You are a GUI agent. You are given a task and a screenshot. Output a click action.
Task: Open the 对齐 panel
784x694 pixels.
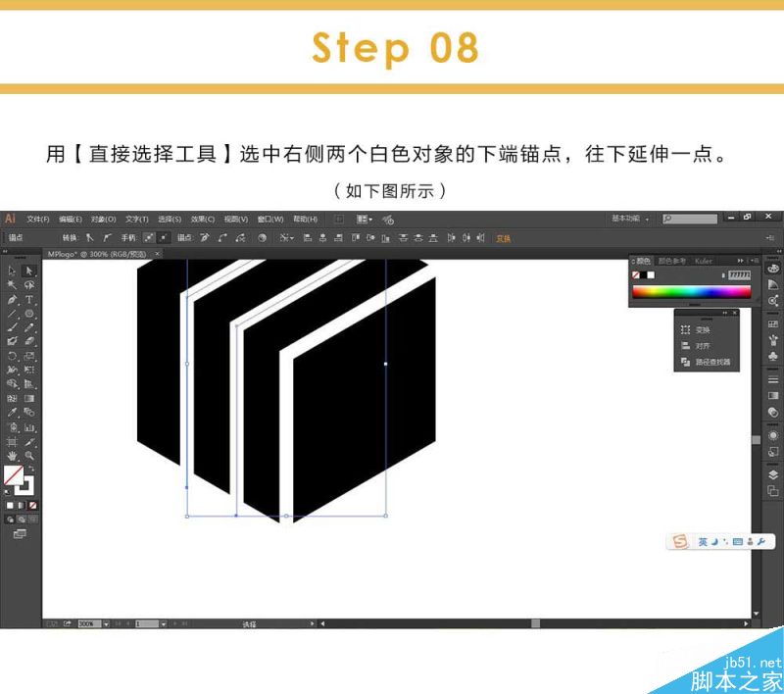coord(696,345)
